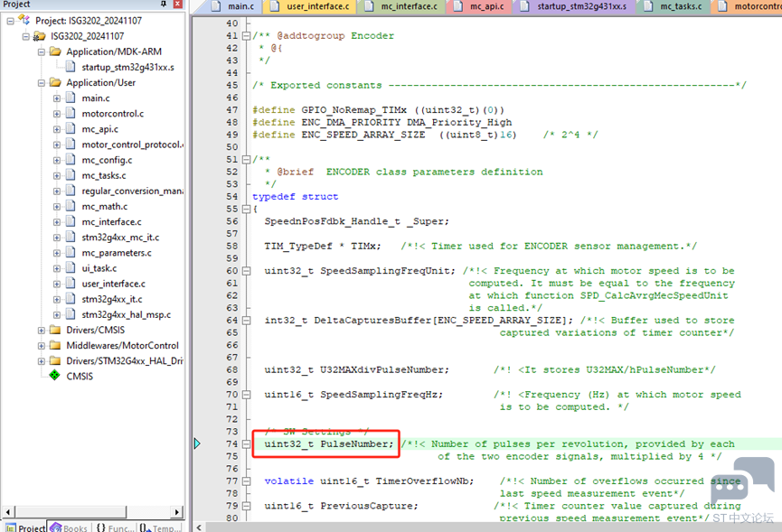This screenshot has height=532, width=782.
Task: Open the Books tab at panel bottom
Action: tap(70, 527)
